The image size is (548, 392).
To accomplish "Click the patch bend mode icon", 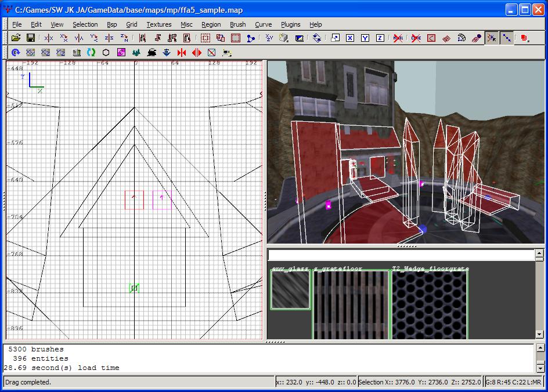I will pyautogui.click(x=462, y=38).
